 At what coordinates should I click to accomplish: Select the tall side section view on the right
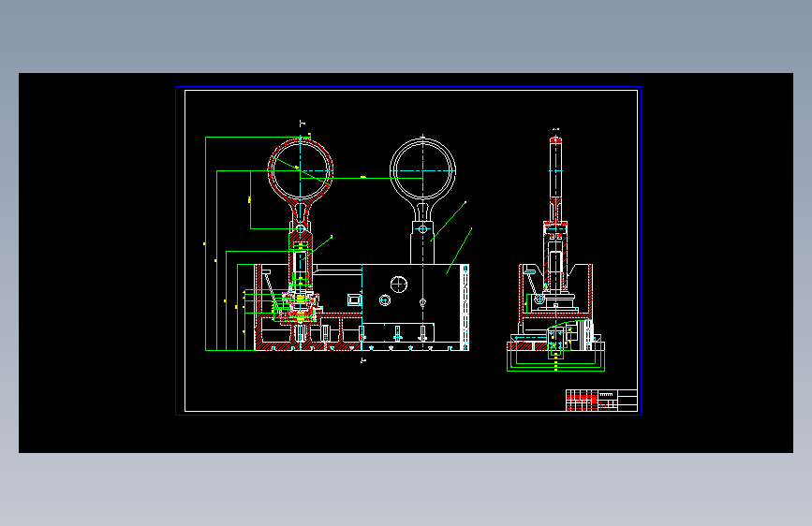point(555,253)
